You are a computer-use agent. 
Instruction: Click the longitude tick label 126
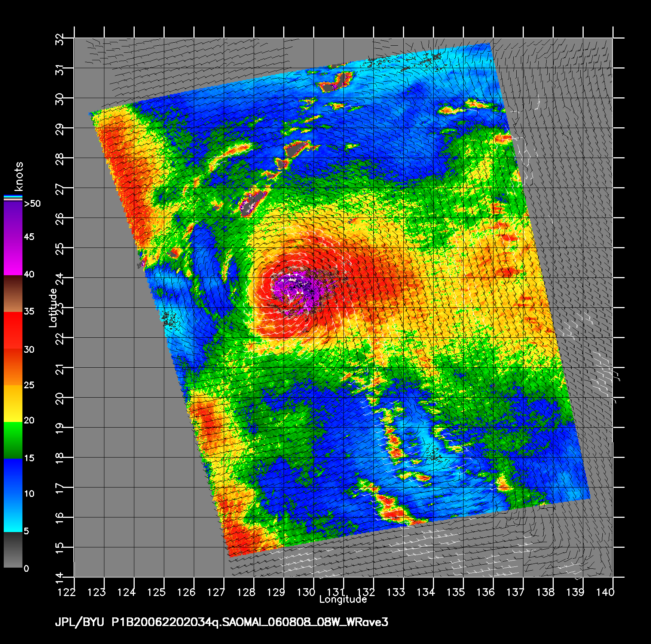pos(186,592)
